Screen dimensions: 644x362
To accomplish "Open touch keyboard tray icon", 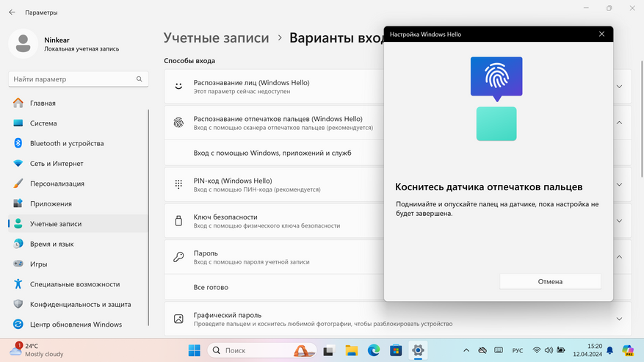I will pyautogui.click(x=499, y=350).
